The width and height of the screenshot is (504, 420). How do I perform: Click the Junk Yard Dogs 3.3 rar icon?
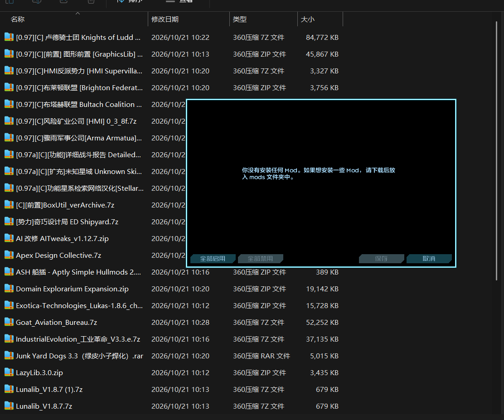(9, 356)
